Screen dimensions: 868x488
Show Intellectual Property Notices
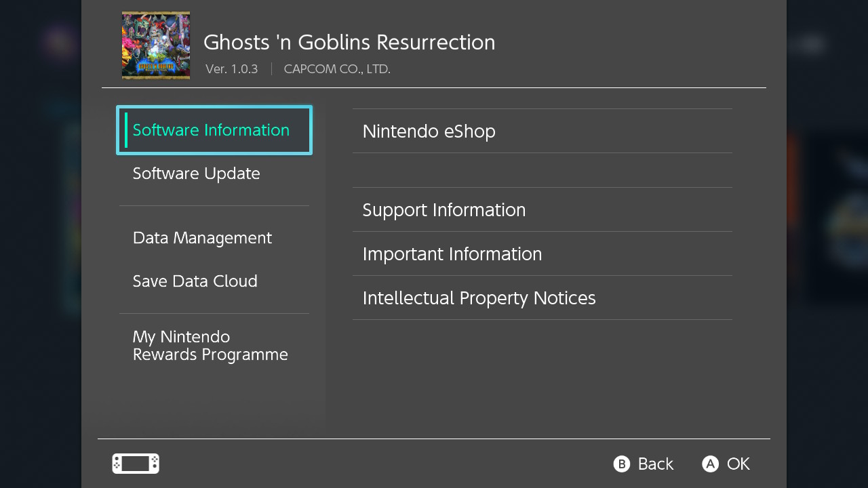(542, 298)
